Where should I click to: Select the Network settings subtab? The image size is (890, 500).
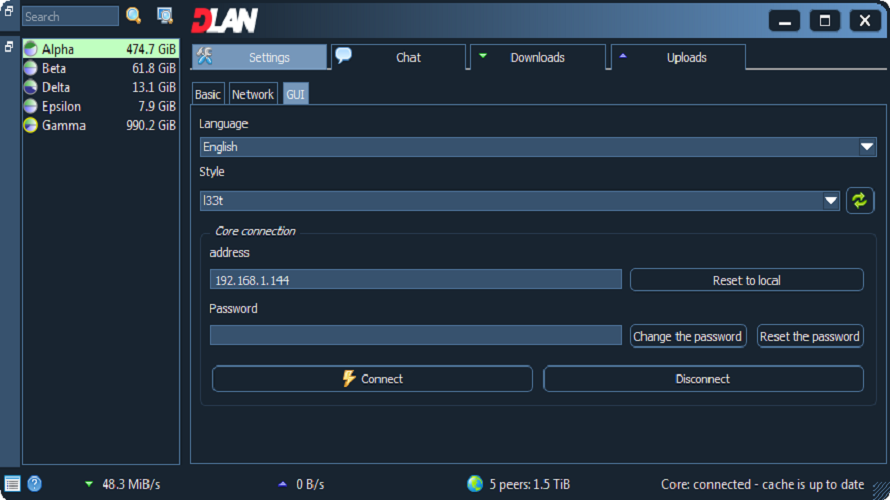tap(253, 94)
